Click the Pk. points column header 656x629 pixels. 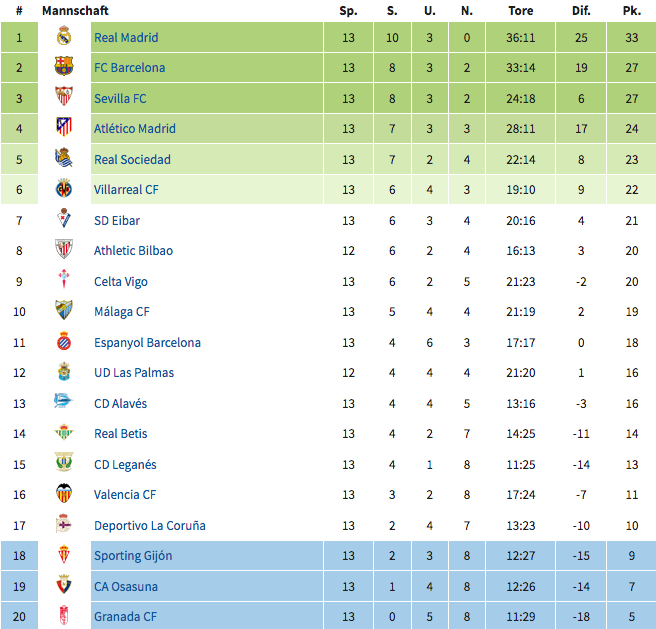(631, 11)
